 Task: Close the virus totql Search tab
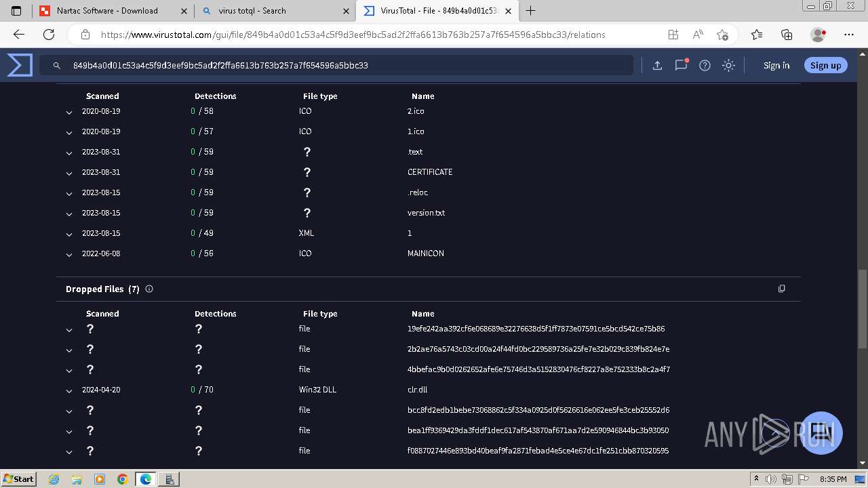coord(347,11)
